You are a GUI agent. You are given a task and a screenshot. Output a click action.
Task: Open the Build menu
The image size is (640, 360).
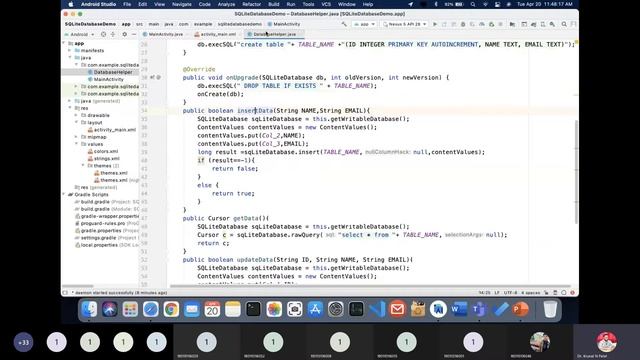(274, 4)
